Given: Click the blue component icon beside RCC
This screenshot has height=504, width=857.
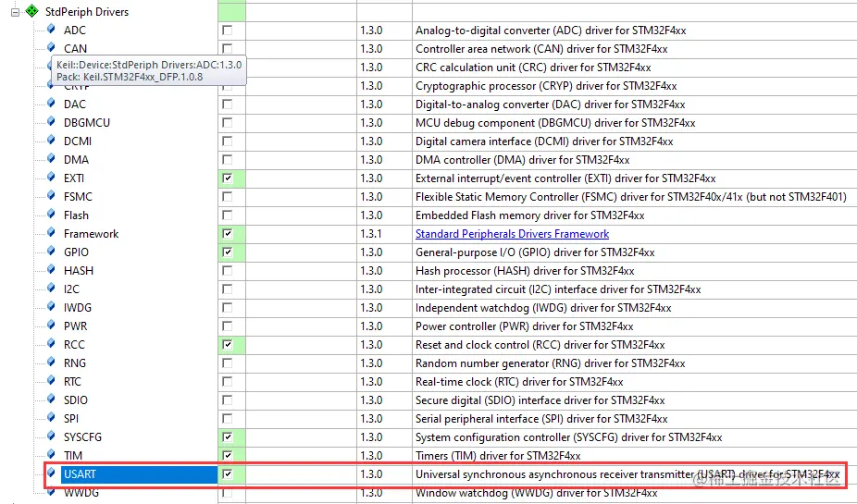Looking at the screenshot, I should pos(52,343).
